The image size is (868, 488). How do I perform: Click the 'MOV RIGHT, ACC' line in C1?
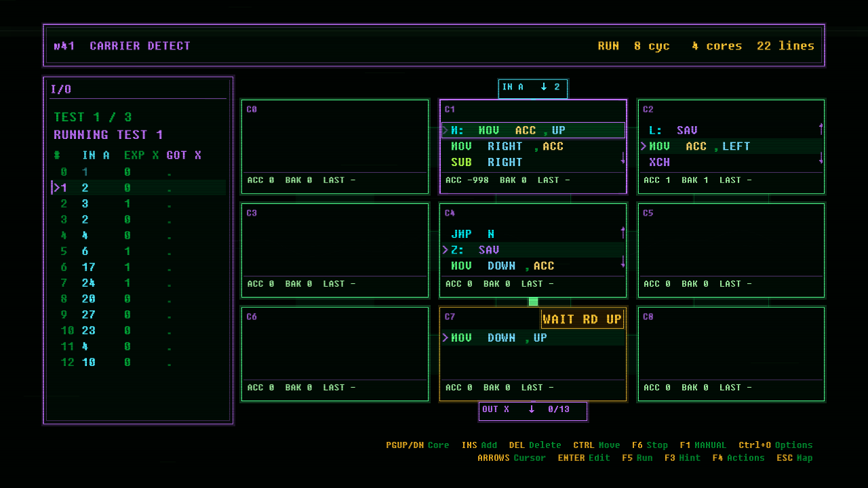(x=533, y=146)
